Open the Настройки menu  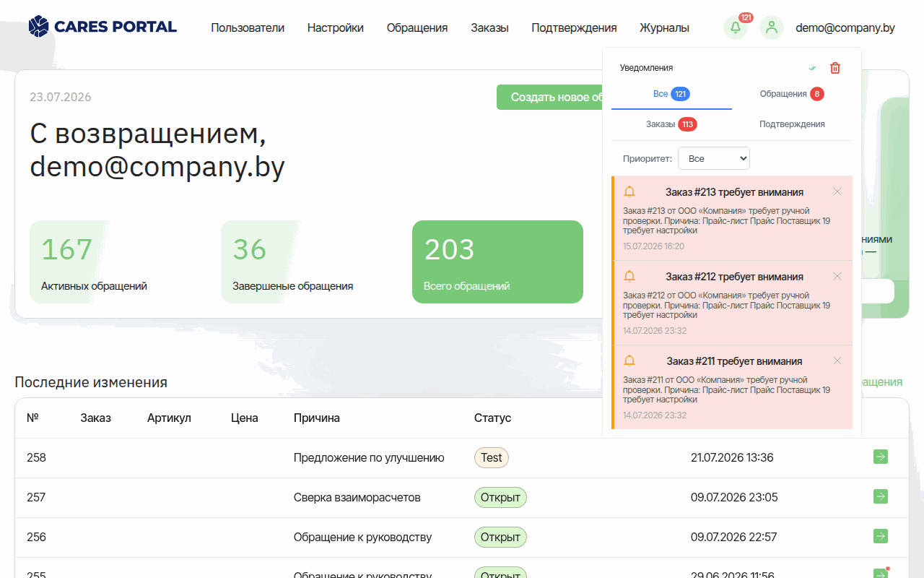[x=336, y=27]
